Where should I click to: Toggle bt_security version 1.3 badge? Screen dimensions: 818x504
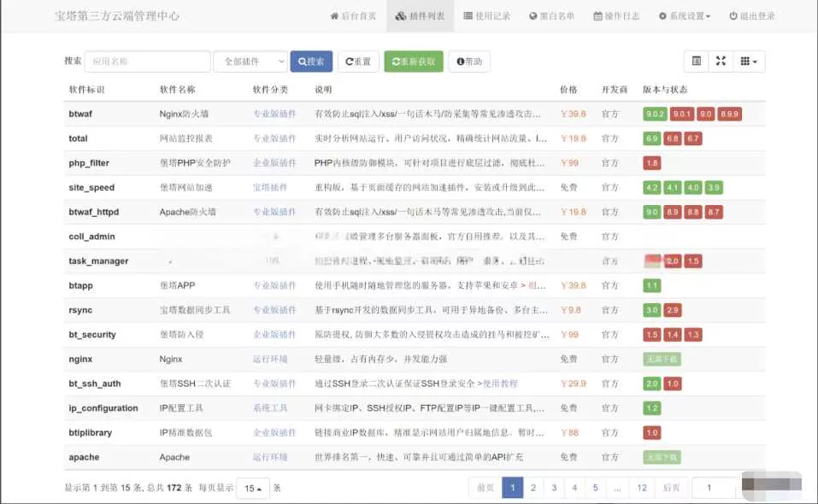click(693, 335)
